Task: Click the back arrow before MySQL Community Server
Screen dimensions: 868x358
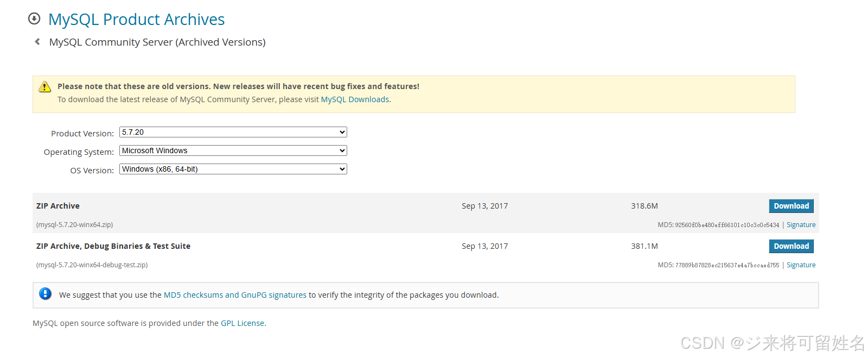Action: (x=37, y=42)
